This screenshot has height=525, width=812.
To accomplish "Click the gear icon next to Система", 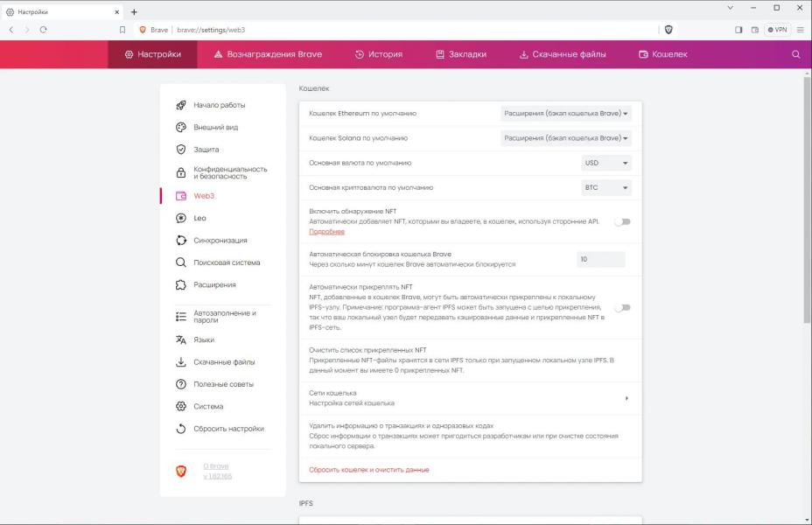I will coord(181,406).
